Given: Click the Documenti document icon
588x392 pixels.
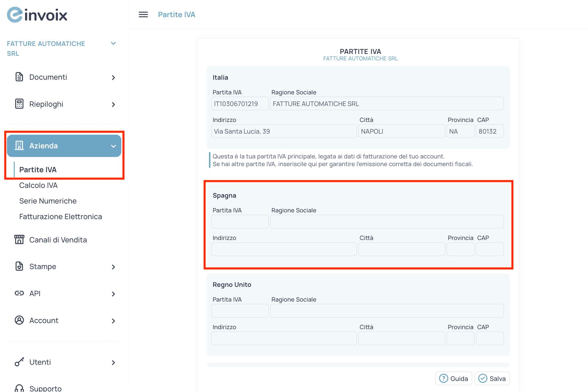Looking at the screenshot, I should (19, 77).
